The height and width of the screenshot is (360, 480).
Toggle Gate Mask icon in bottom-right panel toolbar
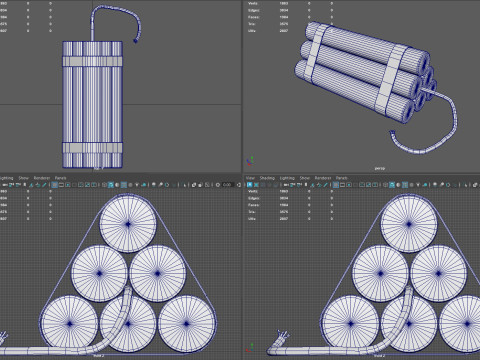pos(355,185)
